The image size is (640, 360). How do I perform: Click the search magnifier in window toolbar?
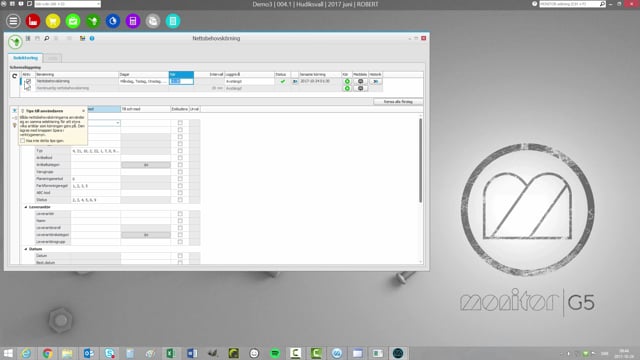[x=47, y=38]
